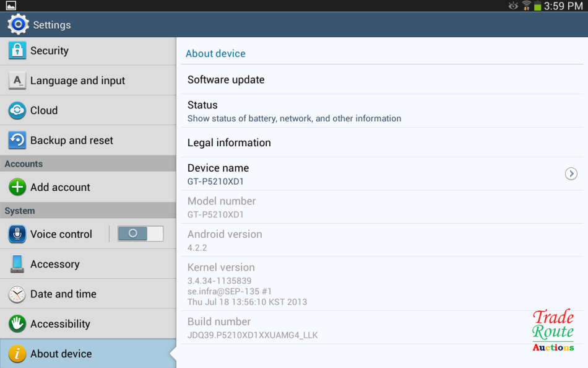Screen dimensions: 588x368
Task: Open the picture notification in status bar
Action: point(11,6)
